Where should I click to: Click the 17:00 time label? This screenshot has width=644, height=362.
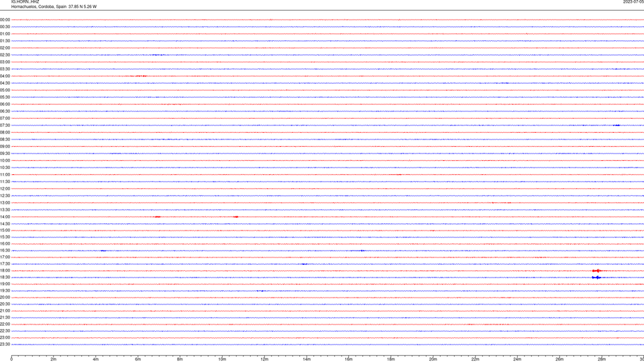5,257
